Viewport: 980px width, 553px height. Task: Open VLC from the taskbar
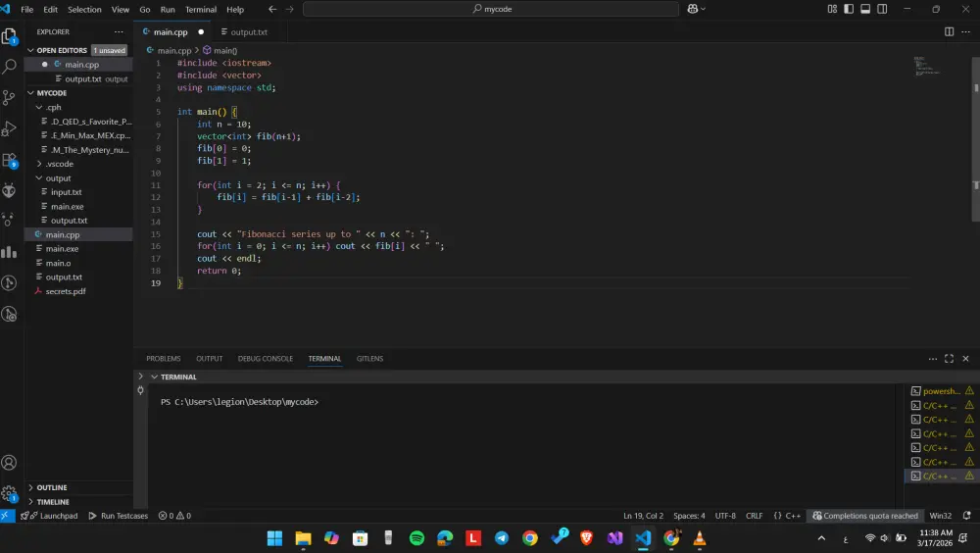coord(700,538)
